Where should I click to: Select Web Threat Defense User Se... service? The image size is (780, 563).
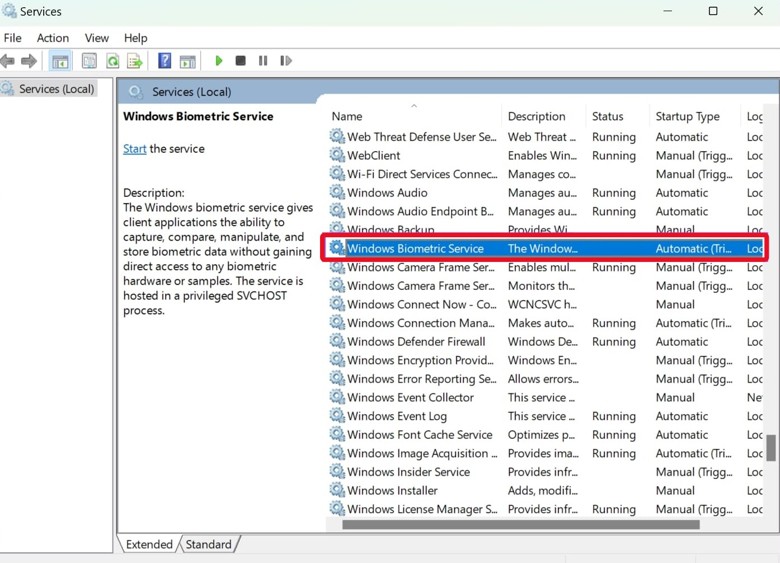(421, 137)
